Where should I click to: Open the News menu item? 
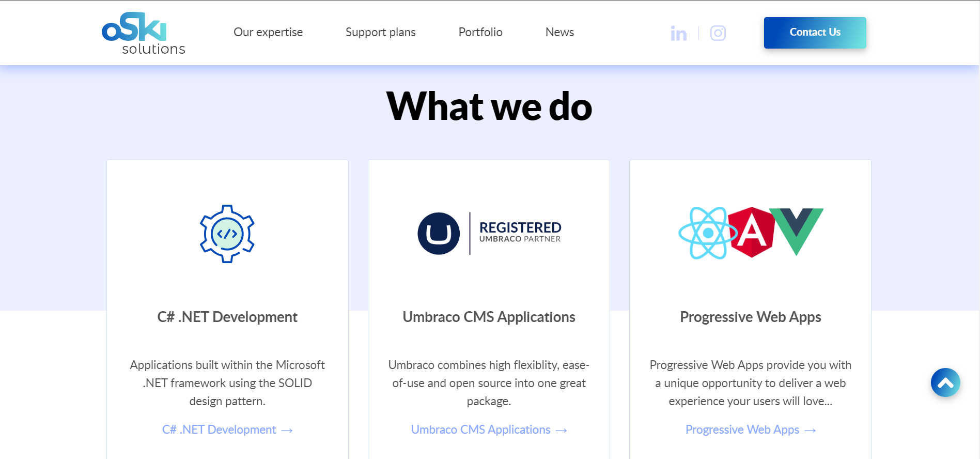pos(559,32)
